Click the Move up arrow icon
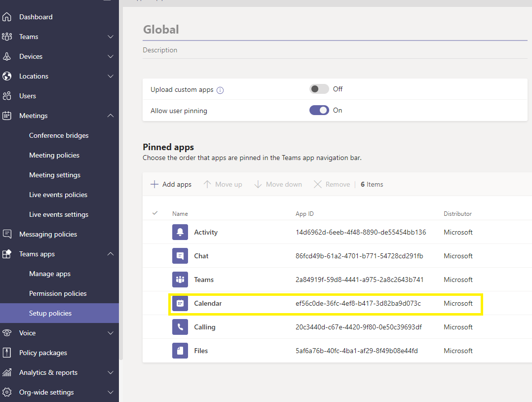Viewport: 532px width, 402px height. click(207, 184)
